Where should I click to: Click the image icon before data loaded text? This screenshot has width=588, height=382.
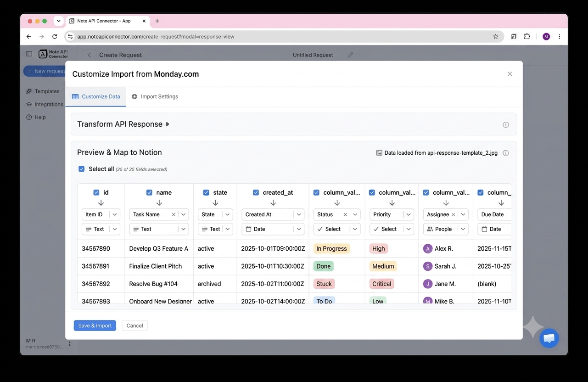click(x=379, y=153)
